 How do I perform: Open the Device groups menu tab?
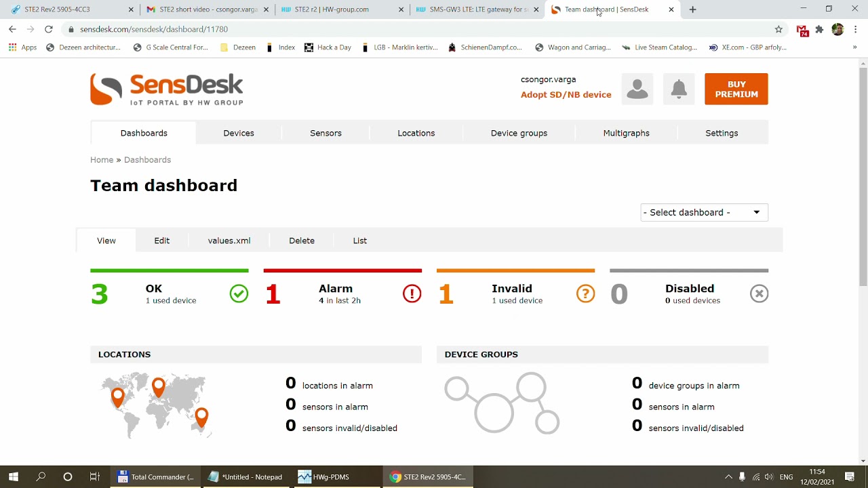pyautogui.click(x=519, y=133)
